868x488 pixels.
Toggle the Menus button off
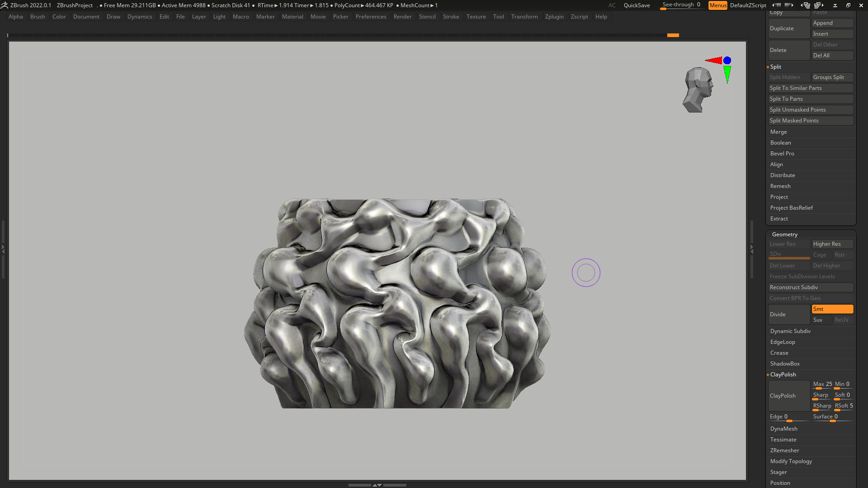point(717,5)
